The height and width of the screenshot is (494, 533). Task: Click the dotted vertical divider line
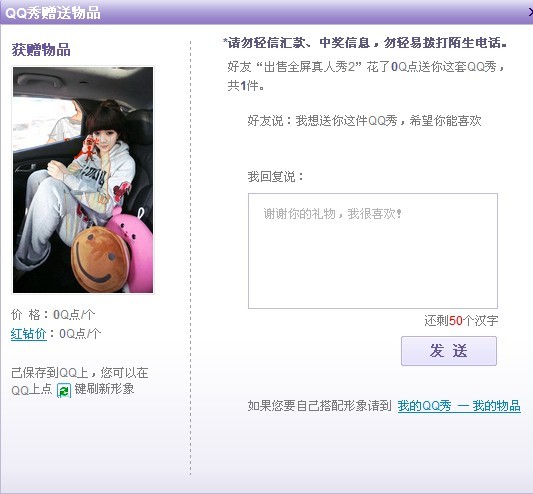(x=190, y=258)
